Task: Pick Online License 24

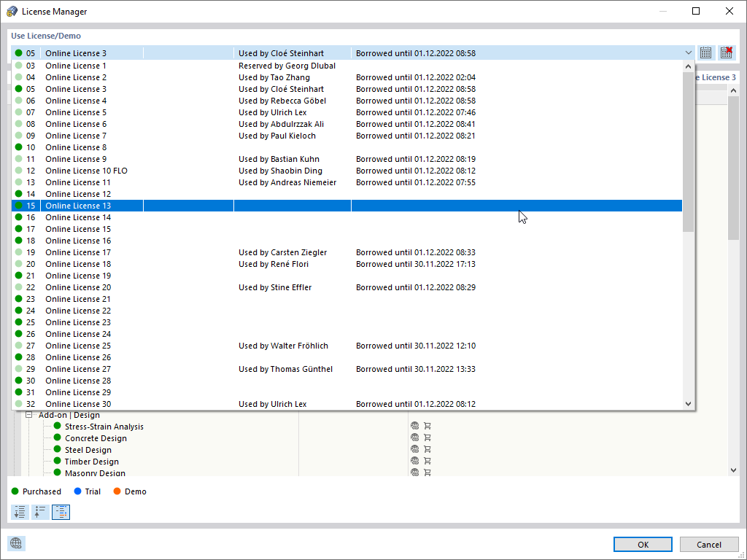Action: (x=347, y=334)
